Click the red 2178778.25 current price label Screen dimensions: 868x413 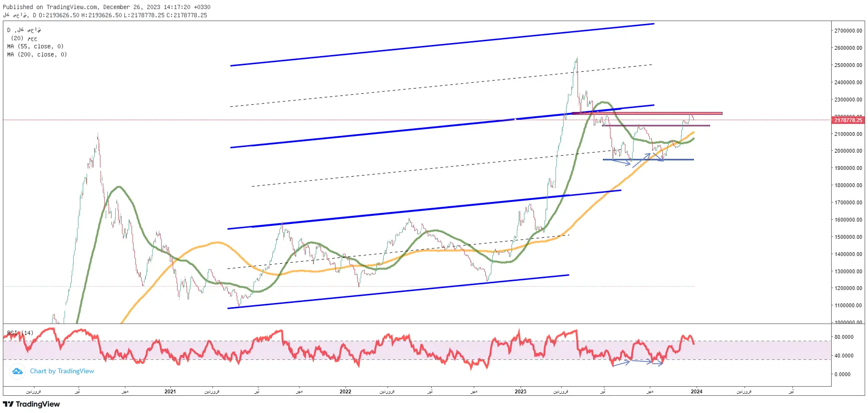pyautogui.click(x=848, y=120)
